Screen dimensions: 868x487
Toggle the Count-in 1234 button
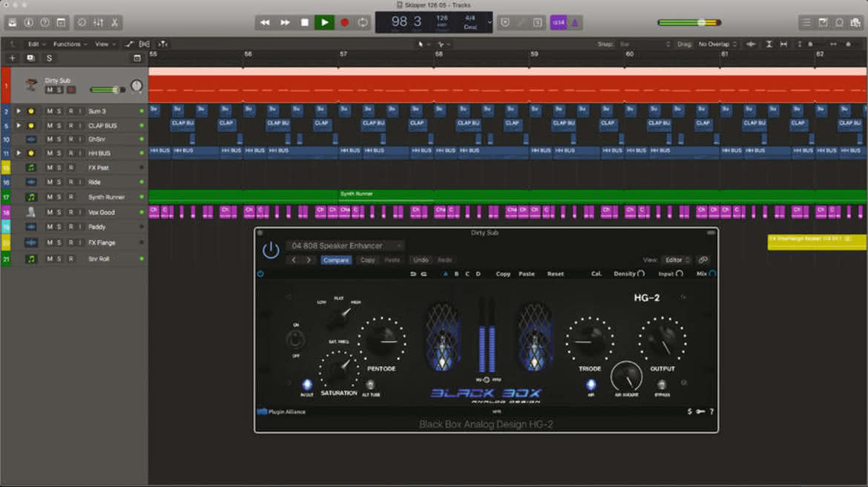coord(559,23)
